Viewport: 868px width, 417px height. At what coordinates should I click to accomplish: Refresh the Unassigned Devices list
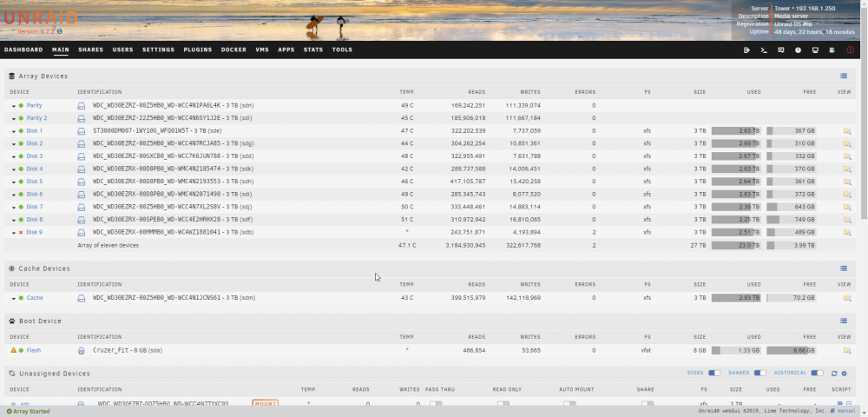coord(834,374)
